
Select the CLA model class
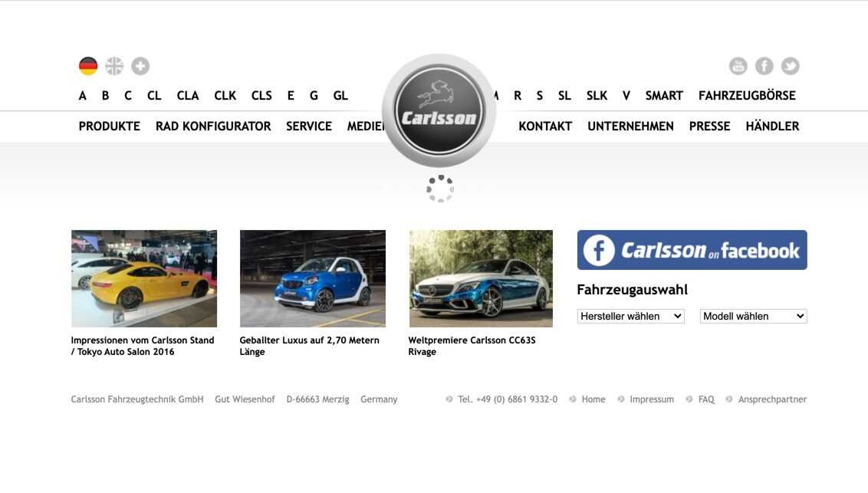pos(188,96)
